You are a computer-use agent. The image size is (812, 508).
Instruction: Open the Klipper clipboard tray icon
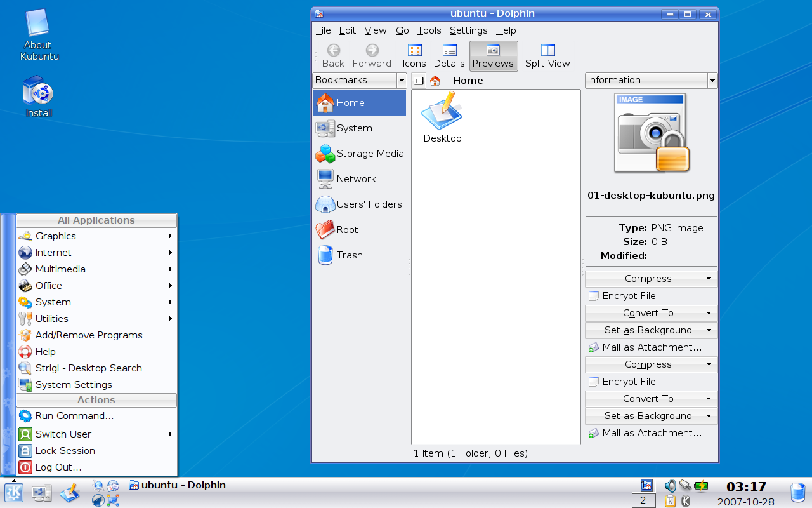click(x=671, y=501)
